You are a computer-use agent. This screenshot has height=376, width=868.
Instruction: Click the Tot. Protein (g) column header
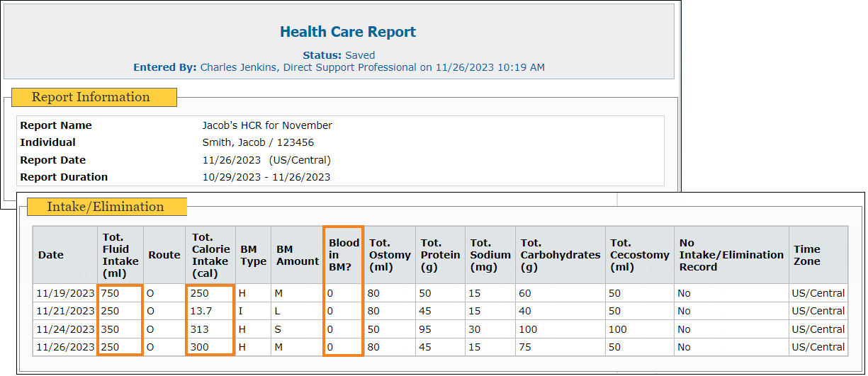(440, 255)
